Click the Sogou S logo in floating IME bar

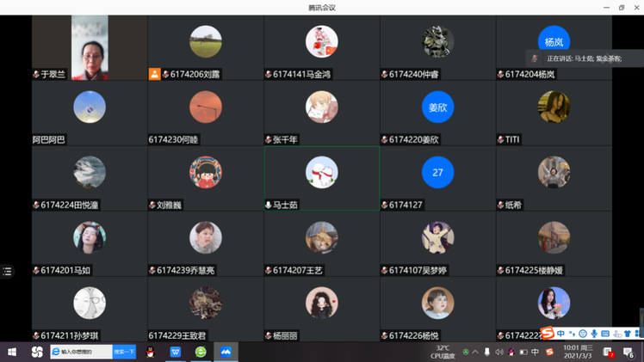[548, 334]
